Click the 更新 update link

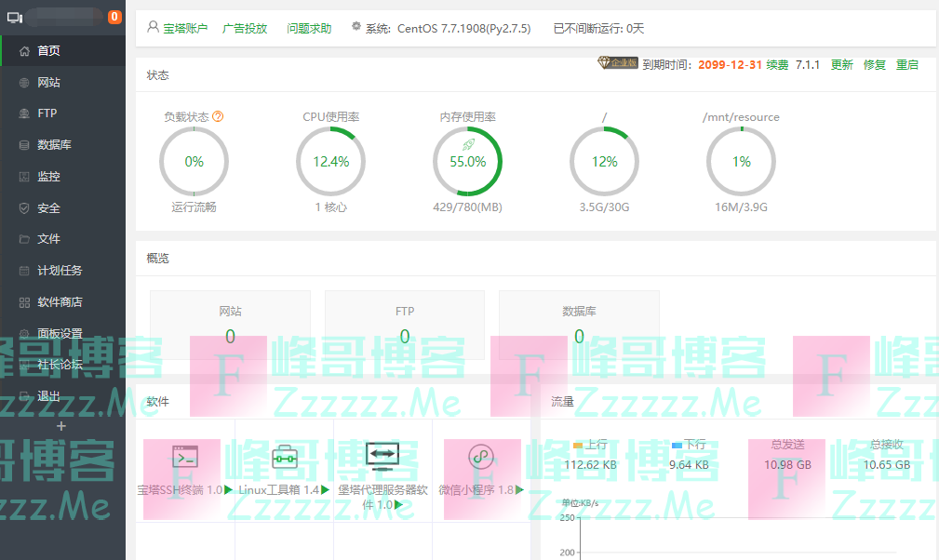tap(841, 65)
